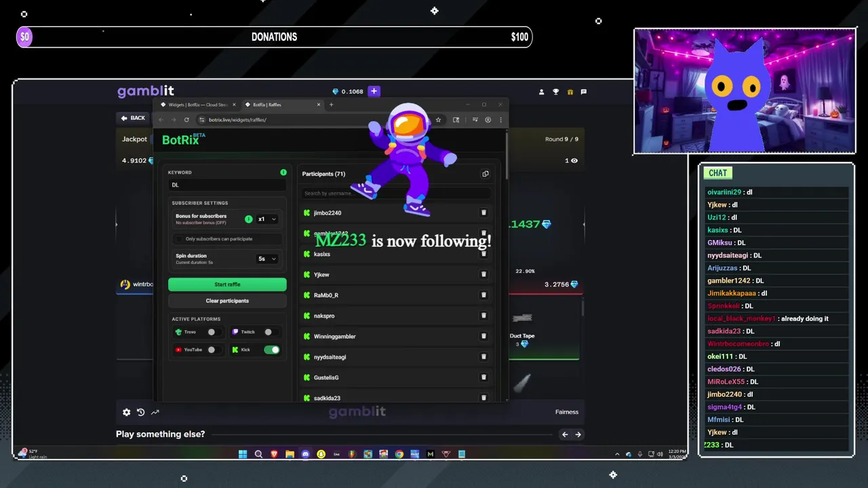Image resolution: width=868 pixels, height=488 pixels.
Task: Select the BotRix Raffles browser tab
Action: (281, 105)
